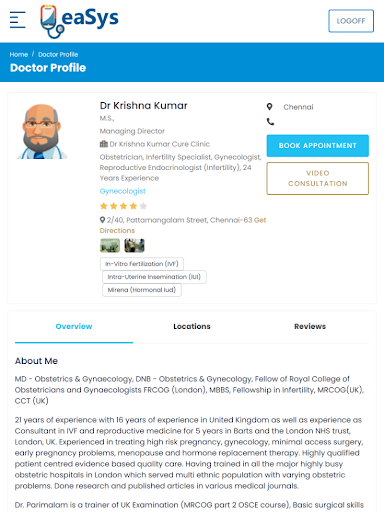Click the clinic building icon
The width and height of the screenshot is (384, 512).
[104, 144]
